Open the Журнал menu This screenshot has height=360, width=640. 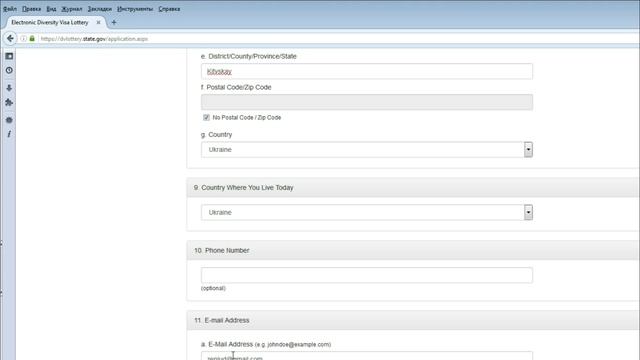72,9
